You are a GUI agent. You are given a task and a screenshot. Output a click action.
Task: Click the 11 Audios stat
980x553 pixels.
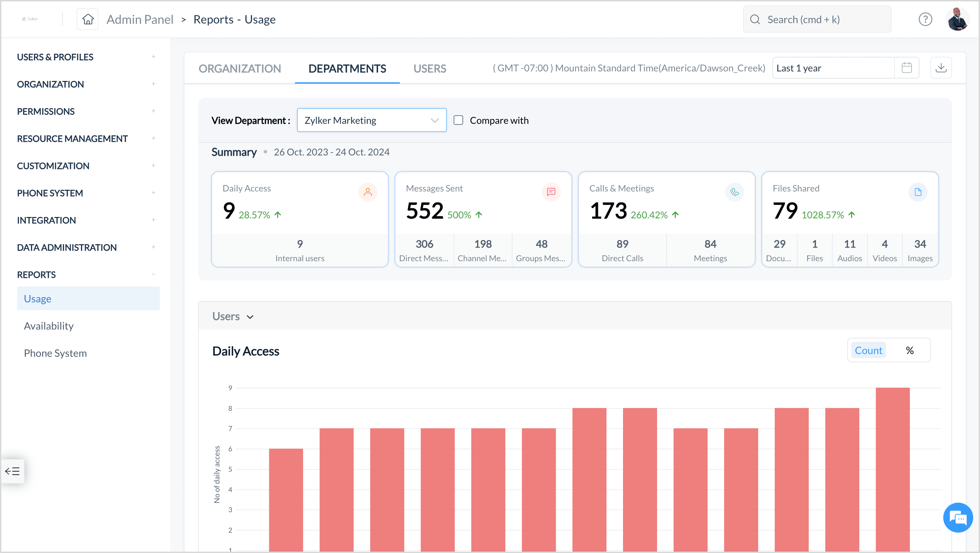[850, 250]
